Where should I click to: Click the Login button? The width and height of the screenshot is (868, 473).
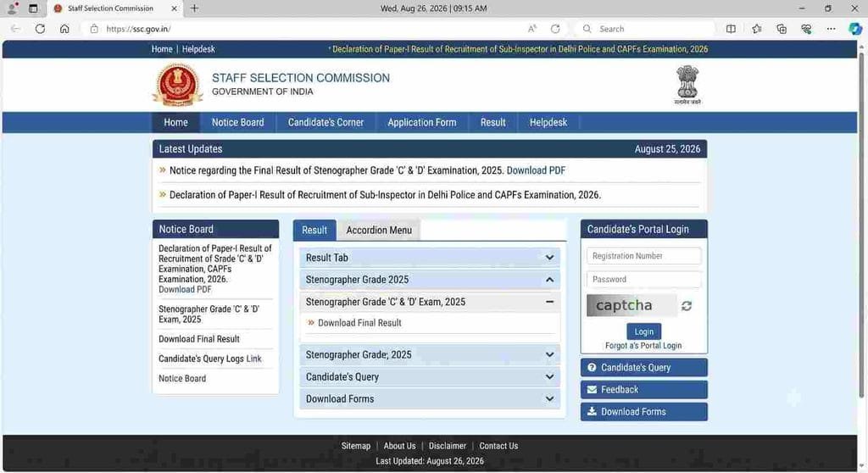click(x=644, y=331)
